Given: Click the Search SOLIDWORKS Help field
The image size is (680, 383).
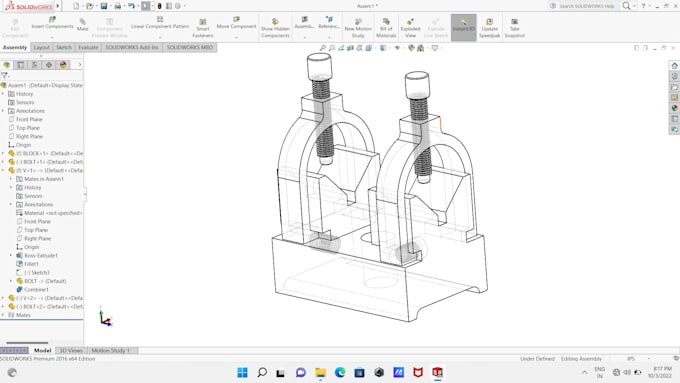Looking at the screenshot, I should tap(586, 6).
